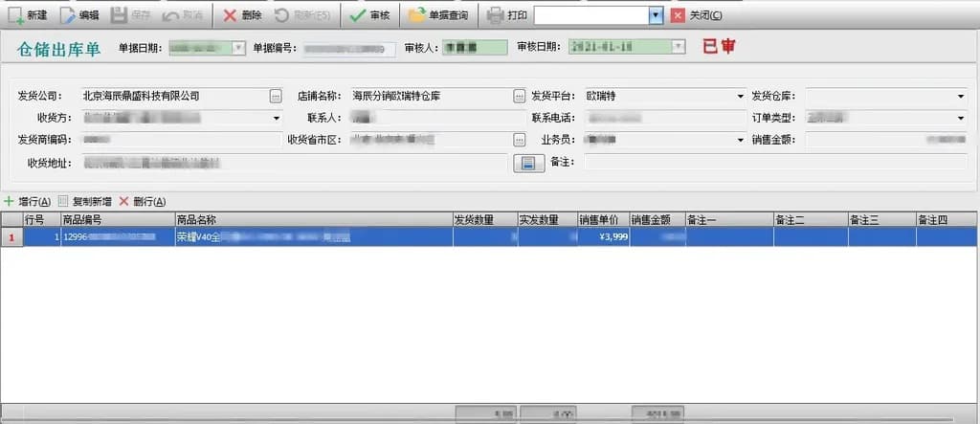The height and width of the screenshot is (424, 980).
Task: Open the 订单类型 dropdown
Action: click(x=961, y=118)
